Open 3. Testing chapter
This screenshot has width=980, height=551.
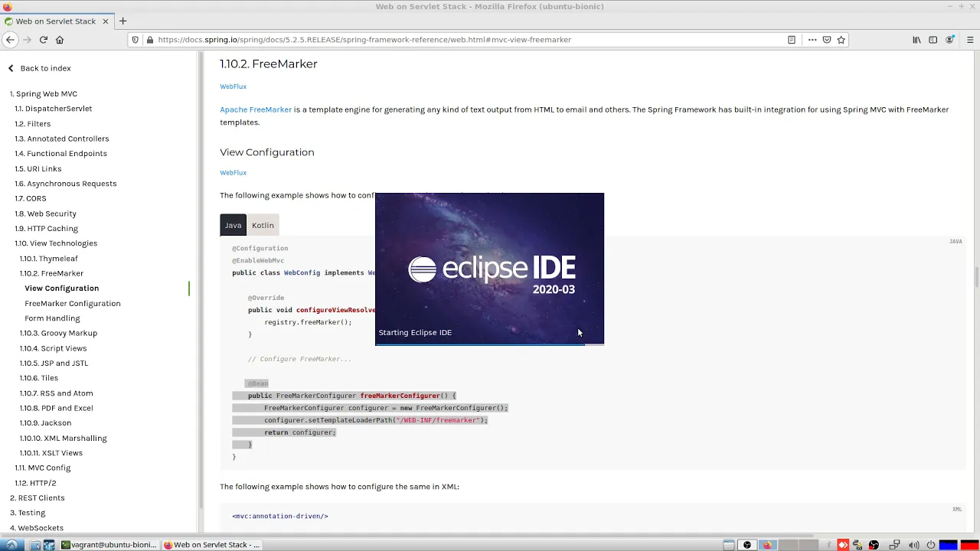pos(28,513)
